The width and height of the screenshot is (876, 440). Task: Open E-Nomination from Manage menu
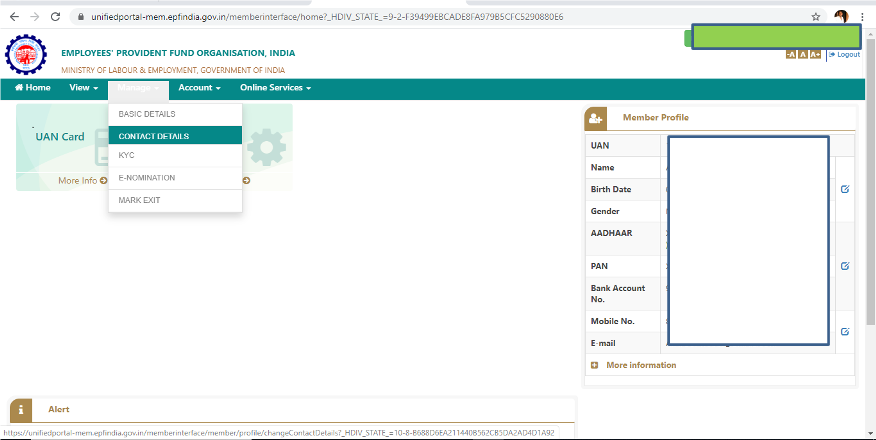[146, 178]
